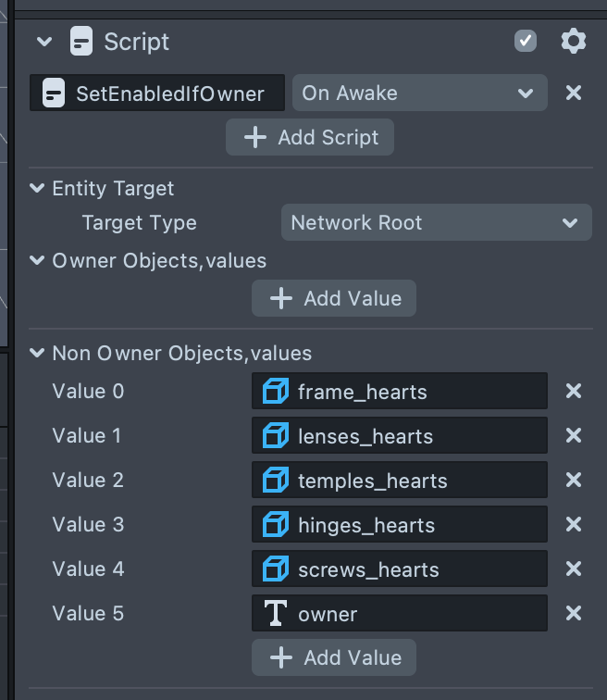Add a value to Non Owner Objects
This screenshot has width=607, height=700.
coord(334,657)
